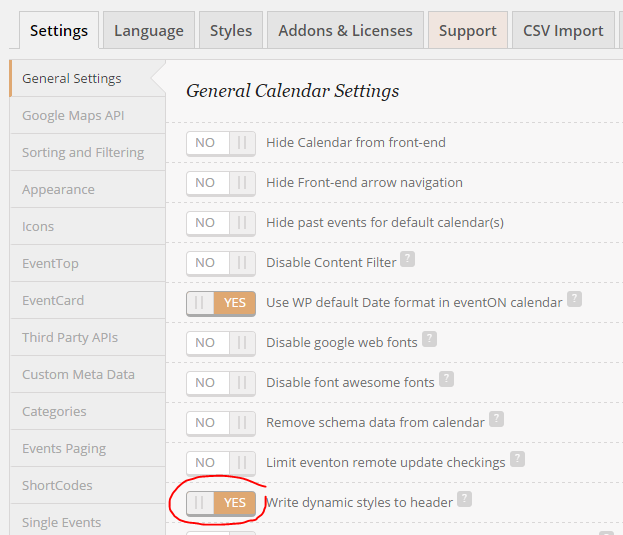Open the CSV Import tab
This screenshot has width=623, height=535.
click(x=563, y=31)
